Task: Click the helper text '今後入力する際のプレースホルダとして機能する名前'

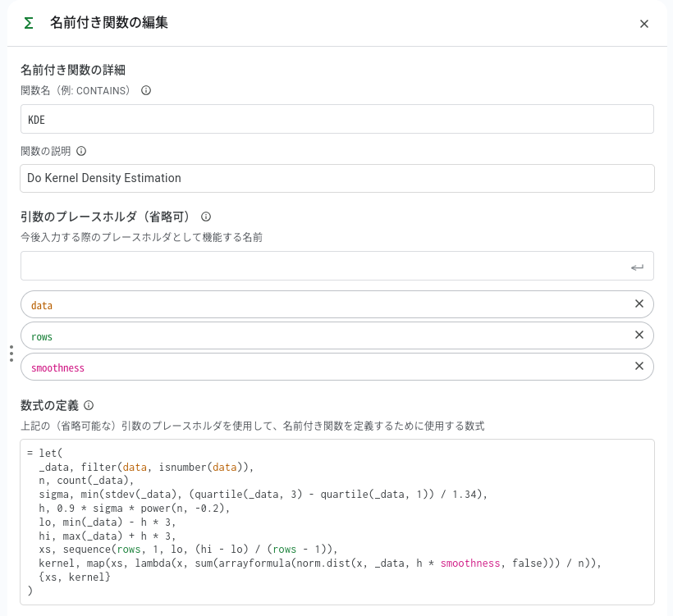Action: [x=142, y=237]
